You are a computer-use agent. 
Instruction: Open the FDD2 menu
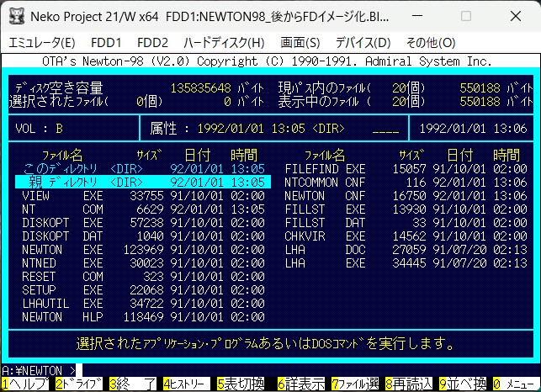(x=152, y=42)
